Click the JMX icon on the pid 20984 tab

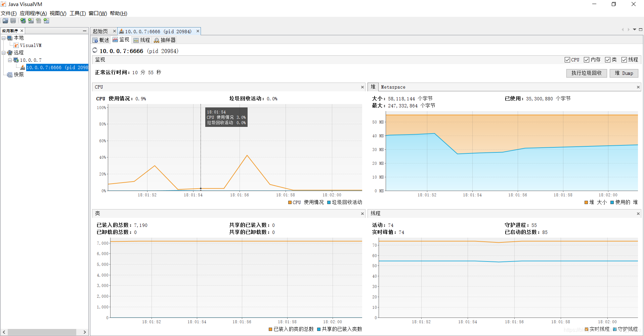click(x=121, y=32)
